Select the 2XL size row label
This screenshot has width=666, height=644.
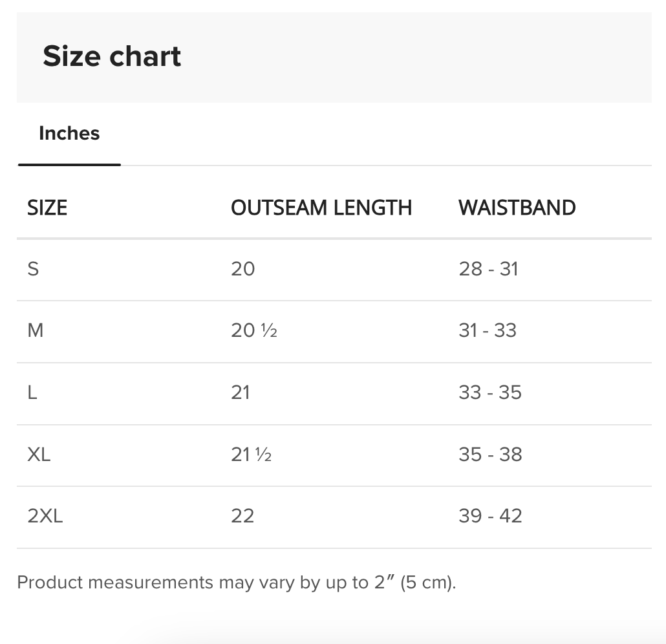pos(45,516)
